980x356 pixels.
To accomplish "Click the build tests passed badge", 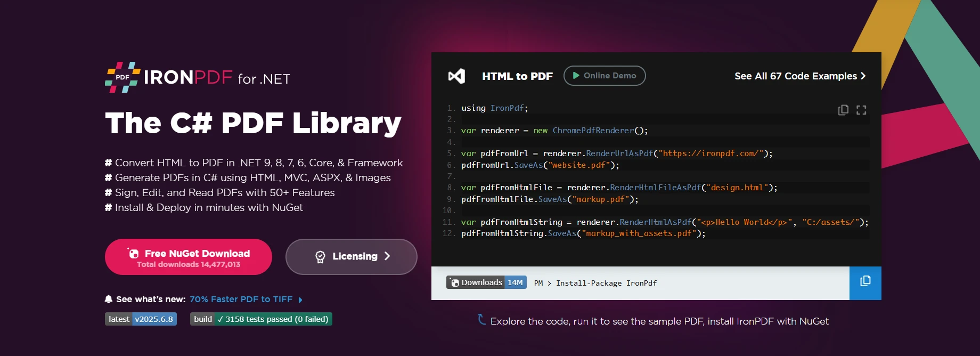I will point(261,319).
